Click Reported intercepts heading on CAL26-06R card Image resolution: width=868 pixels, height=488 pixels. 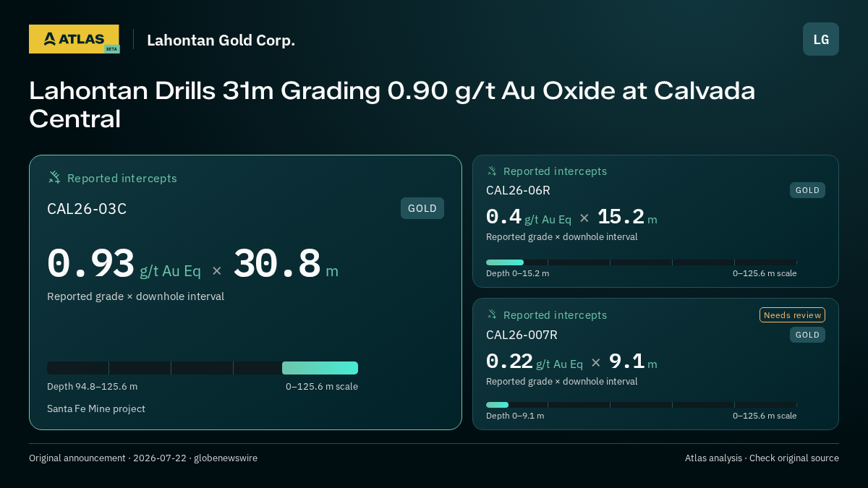(x=555, y=171)
